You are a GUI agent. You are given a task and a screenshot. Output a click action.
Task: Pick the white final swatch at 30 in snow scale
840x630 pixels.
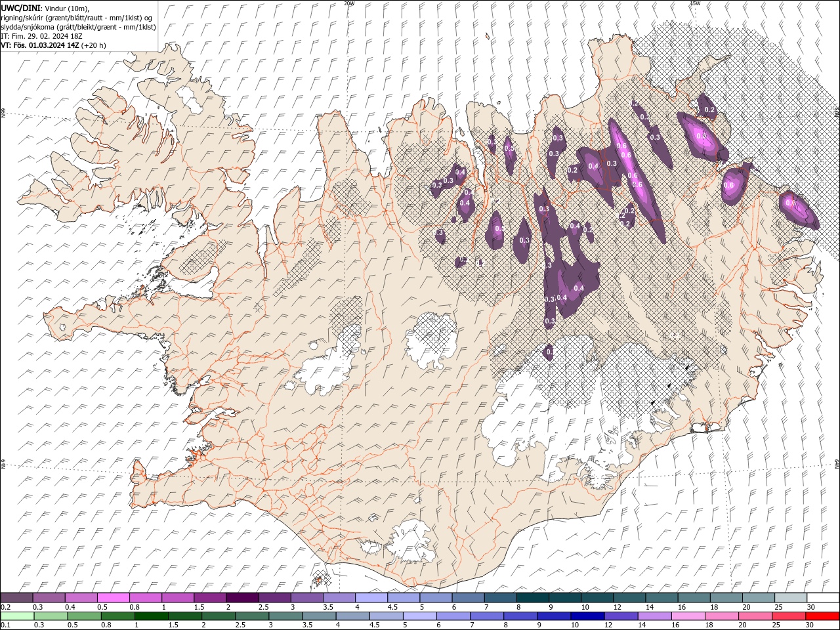(823, 598)
